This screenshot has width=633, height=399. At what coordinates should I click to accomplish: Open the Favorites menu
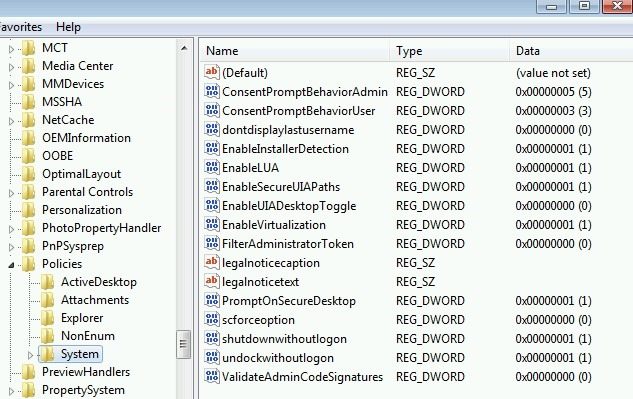click(21, 27)
